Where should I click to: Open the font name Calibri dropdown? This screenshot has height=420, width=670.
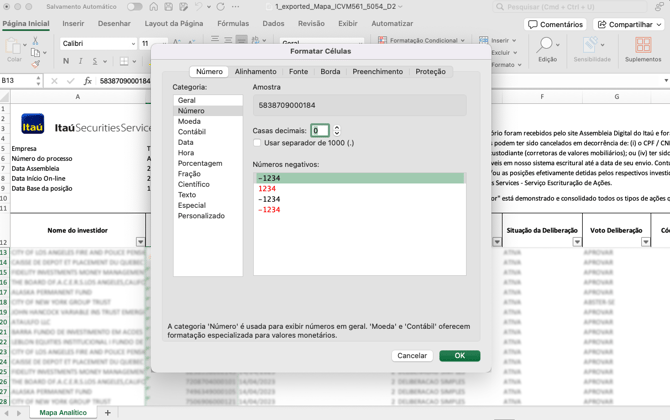point(133,44)
